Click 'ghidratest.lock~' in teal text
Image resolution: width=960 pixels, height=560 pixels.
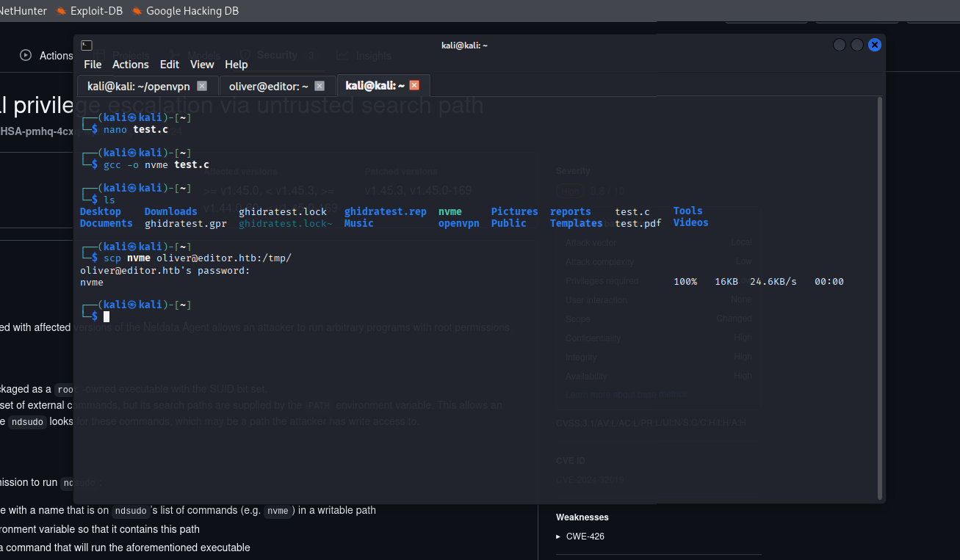point(286,223)
